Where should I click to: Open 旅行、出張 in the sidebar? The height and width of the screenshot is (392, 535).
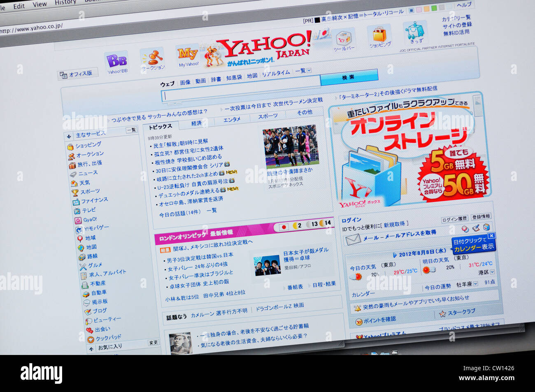(x=85, y=164)
